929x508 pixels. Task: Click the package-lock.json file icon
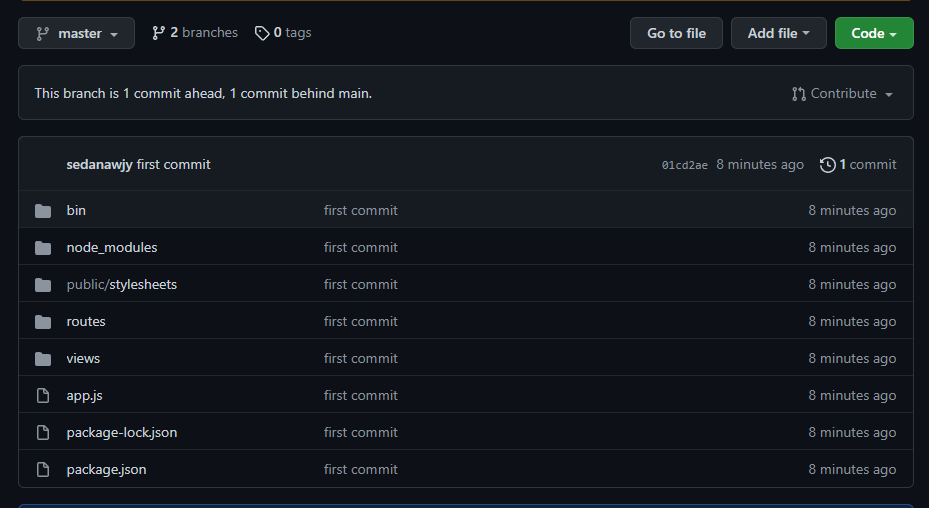(x=43, y=433)
